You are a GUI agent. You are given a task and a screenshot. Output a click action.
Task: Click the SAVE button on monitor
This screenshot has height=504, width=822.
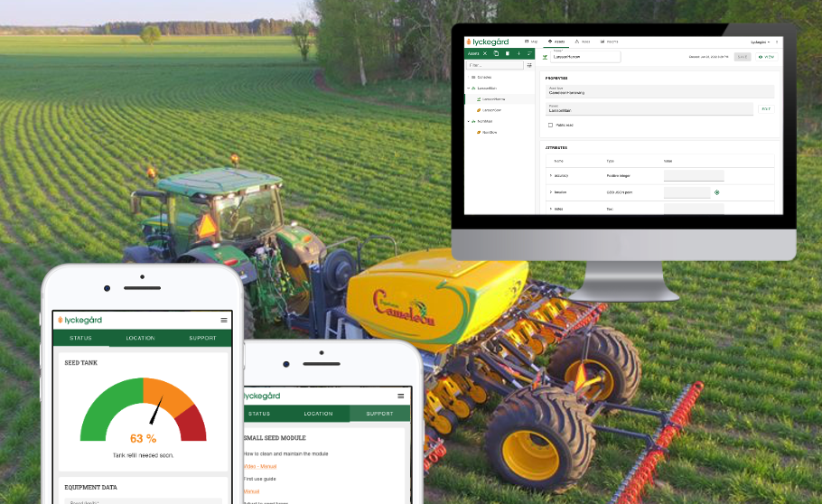(743, 57)
